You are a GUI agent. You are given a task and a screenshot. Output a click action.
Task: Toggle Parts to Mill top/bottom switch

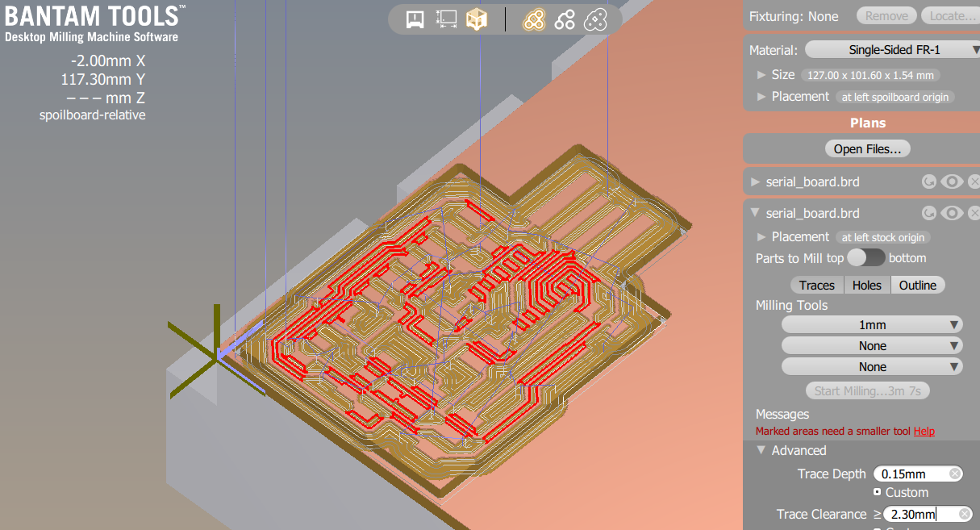tap(865, 257)
